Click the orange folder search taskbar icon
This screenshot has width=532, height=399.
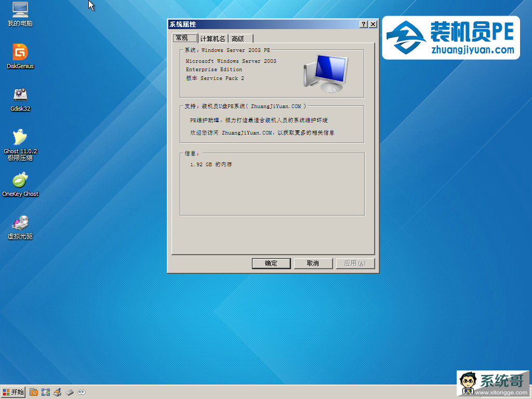pyautogui.click(x=34, y=392)
